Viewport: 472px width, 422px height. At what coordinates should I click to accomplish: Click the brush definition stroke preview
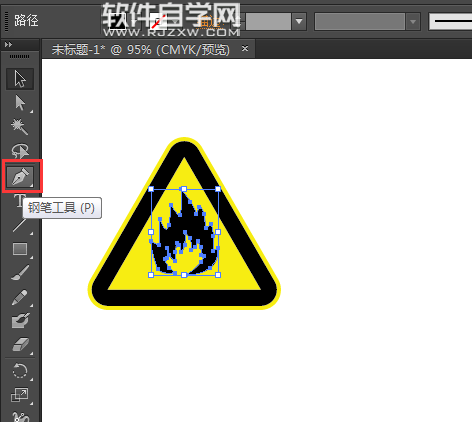tap(451, 21)
